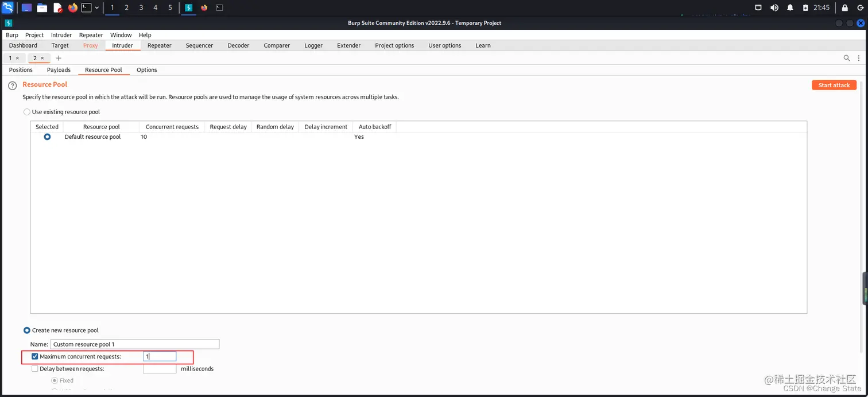Screen dimensions: 868x397
Task: Open the Repeater menu in the menu bar
Action: click(x=91, y=35)
